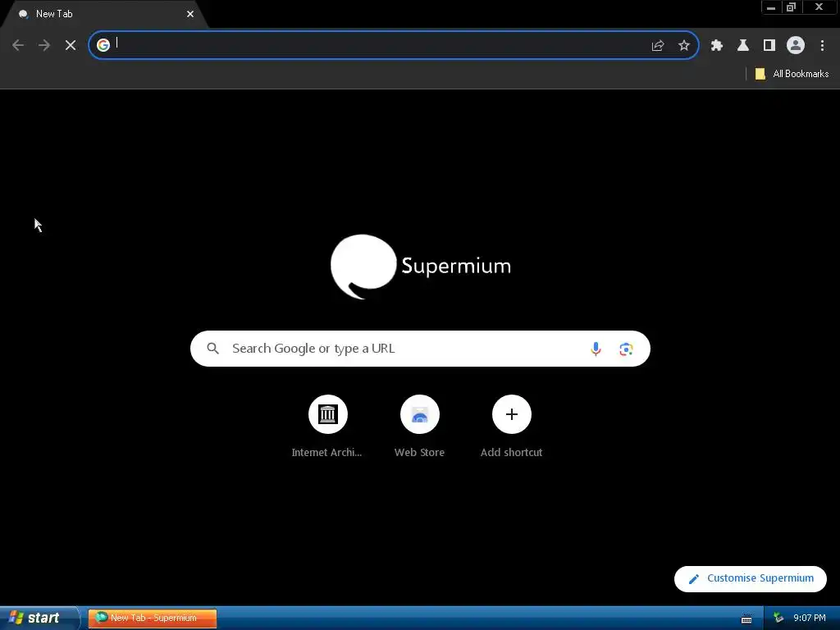Click New Tab - Supermium taskbar button
This screenshot has height=630, width=840.
pyautogui.click(x=153, y=619)
